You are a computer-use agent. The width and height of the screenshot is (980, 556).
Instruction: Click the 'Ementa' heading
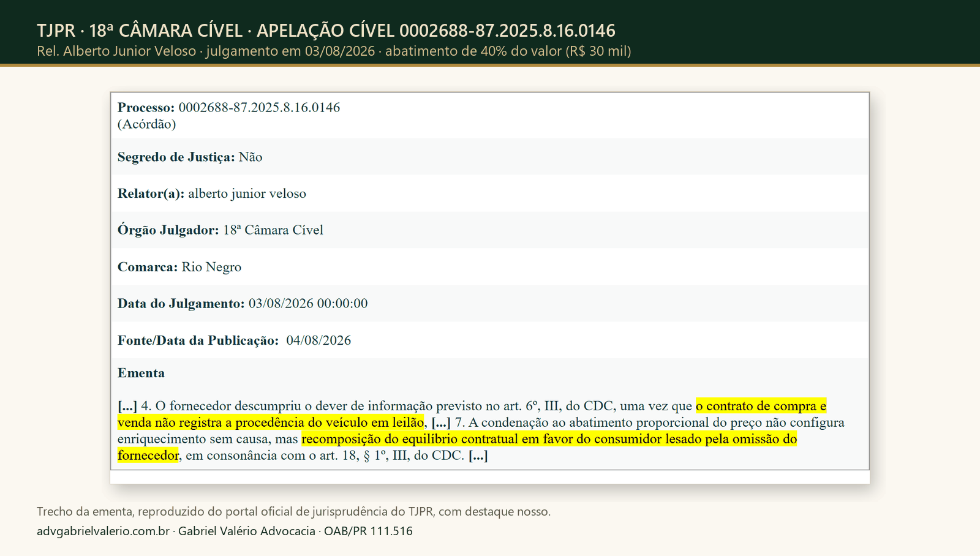[x=141, y=373]
